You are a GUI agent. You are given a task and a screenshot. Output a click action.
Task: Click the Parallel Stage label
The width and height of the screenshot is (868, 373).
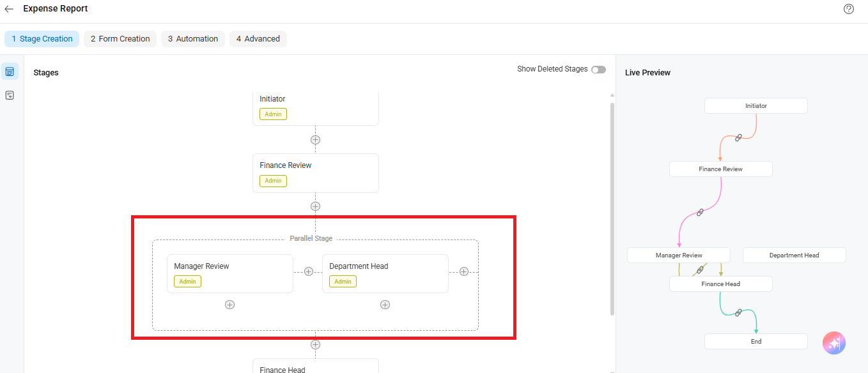[x=311, y=239]
